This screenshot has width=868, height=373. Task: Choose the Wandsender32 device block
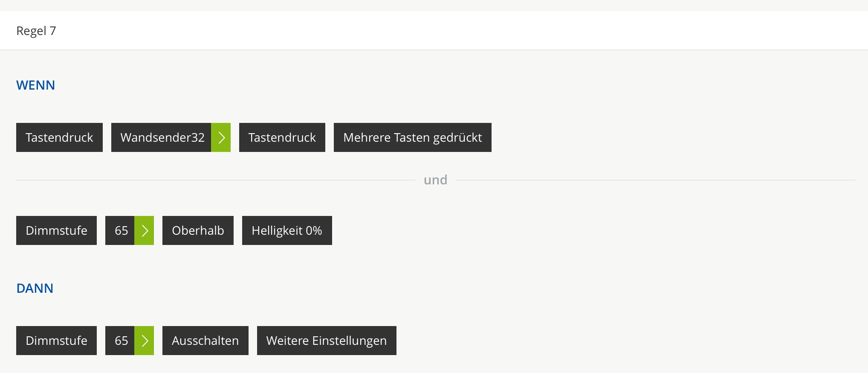[x=162, y=137]
